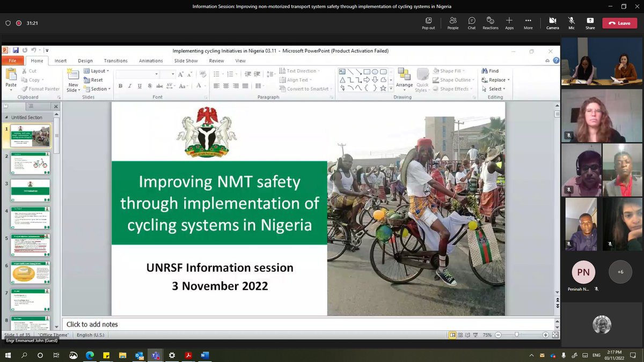Open the Replace dropdown
This screenshot has height=362, width=644.
[x=495, y=80]
